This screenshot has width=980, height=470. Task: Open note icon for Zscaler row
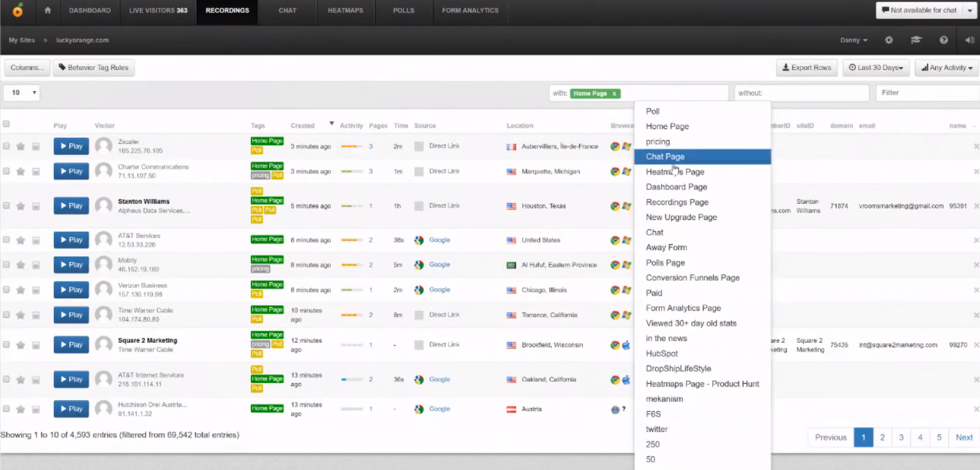point(36,146)
